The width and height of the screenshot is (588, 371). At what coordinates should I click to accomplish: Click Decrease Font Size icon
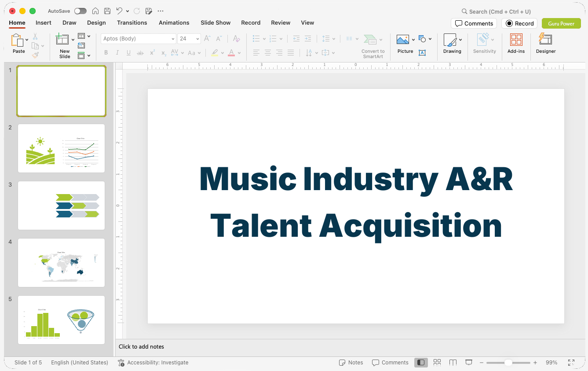[219, 39]
